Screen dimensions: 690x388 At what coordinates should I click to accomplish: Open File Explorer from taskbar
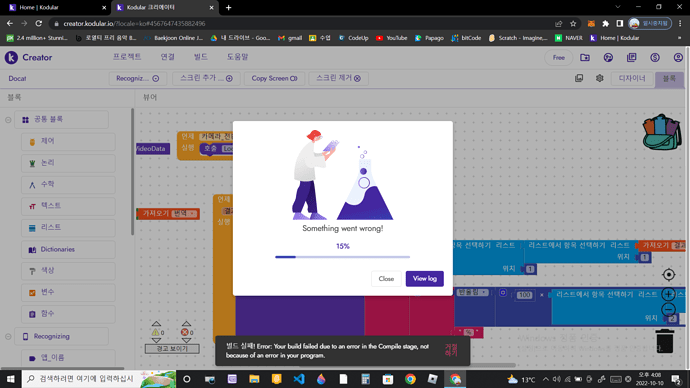[254, 379]
